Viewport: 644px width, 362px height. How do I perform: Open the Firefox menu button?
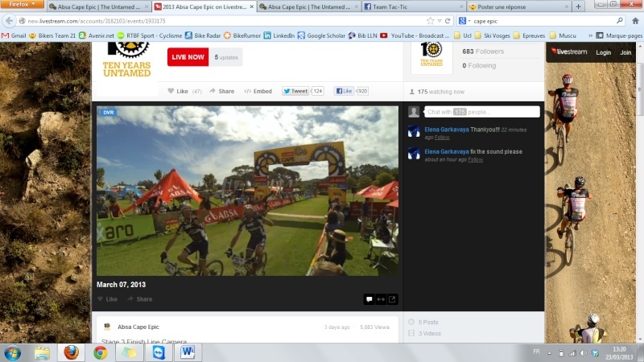point(23,4)
